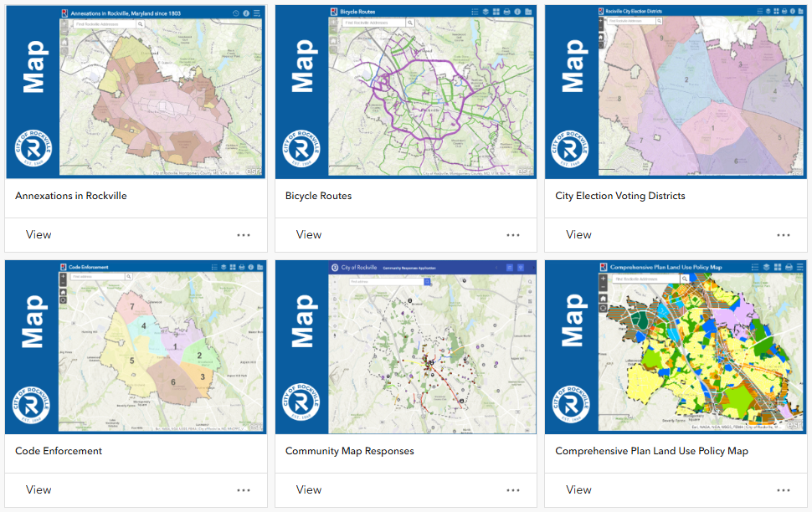Toggle layer visibility on Comprehensive Plan map
Screen dimensions: 812x512
tap(767, 268)
